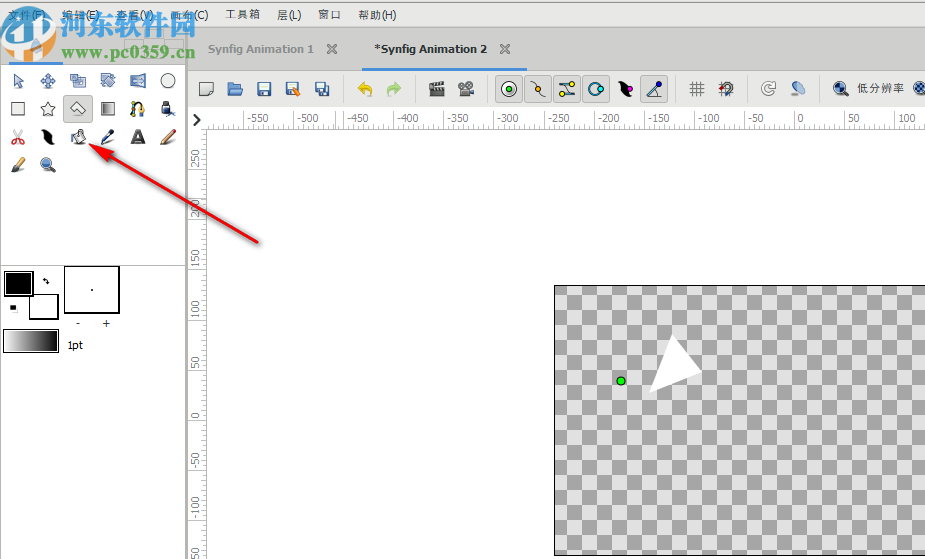Screen dimensions: 925x559
Task: Open the 工具箱 menu
Action: 242,14
